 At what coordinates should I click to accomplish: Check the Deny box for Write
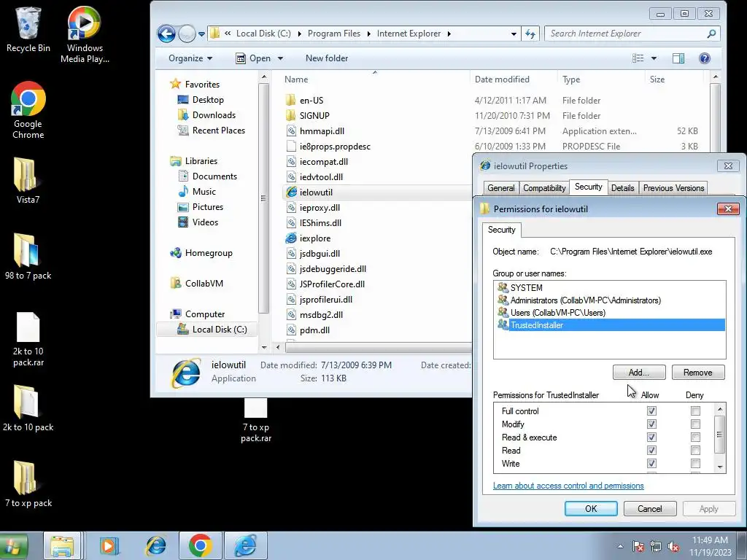click(x=695, y=463)
